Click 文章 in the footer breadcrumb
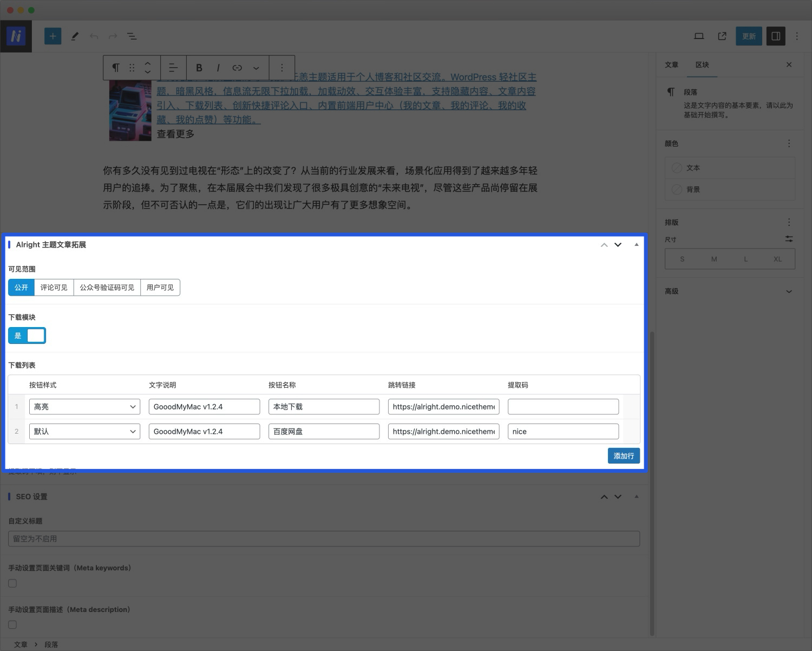Screen dimensions: 812x651 21,645
